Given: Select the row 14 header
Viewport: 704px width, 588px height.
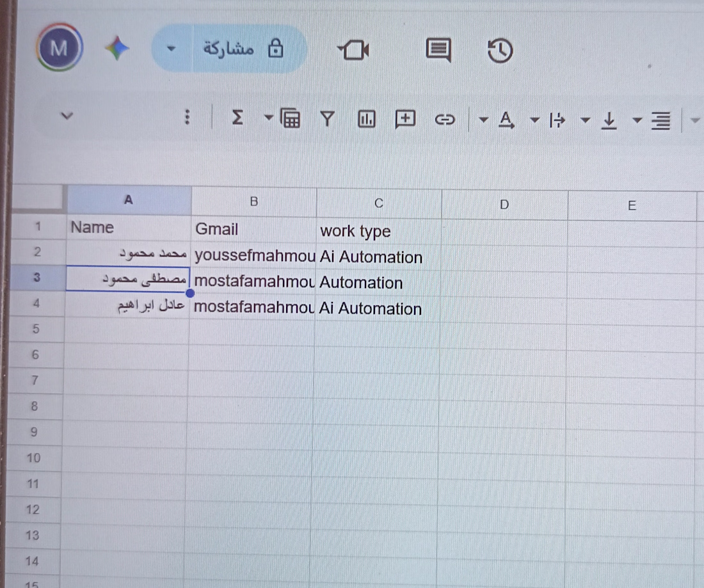Looking at the screenshot, I should tap(33, 561).
